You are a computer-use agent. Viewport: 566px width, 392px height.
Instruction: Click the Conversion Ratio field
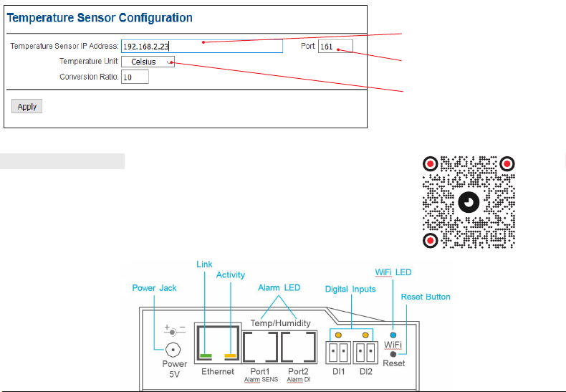click(135, 77)
